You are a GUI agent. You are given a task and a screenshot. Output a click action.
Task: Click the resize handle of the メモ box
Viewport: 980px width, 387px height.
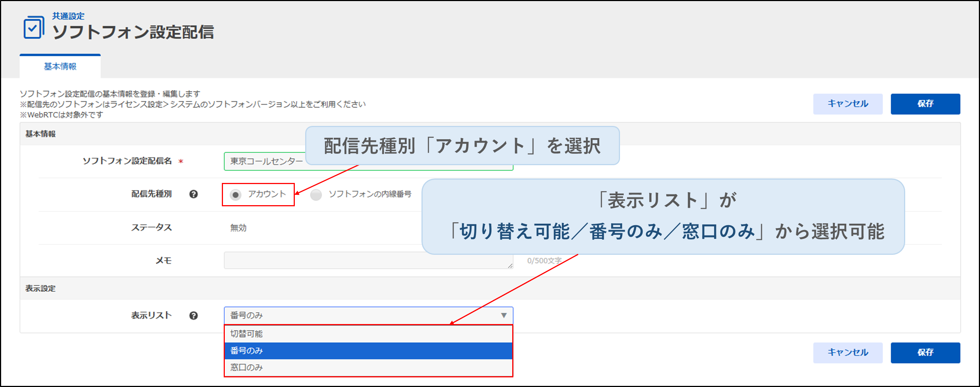click(510, 266)
